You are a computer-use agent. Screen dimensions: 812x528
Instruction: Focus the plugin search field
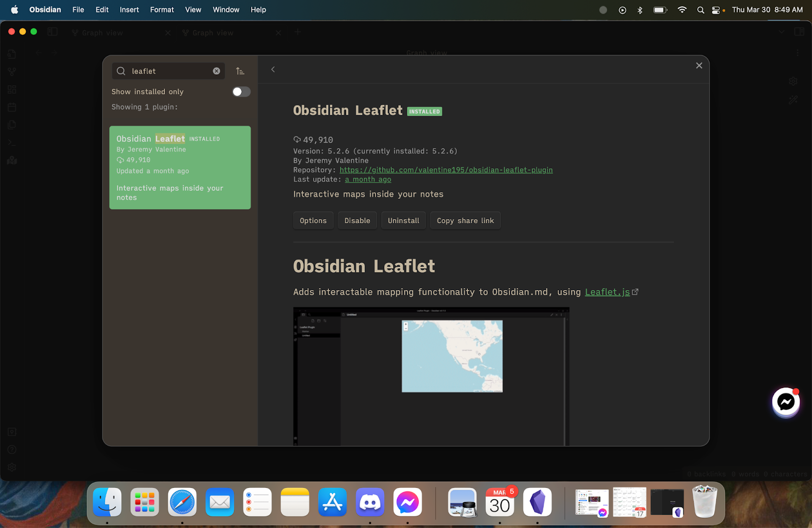click(x=168, y=71)
